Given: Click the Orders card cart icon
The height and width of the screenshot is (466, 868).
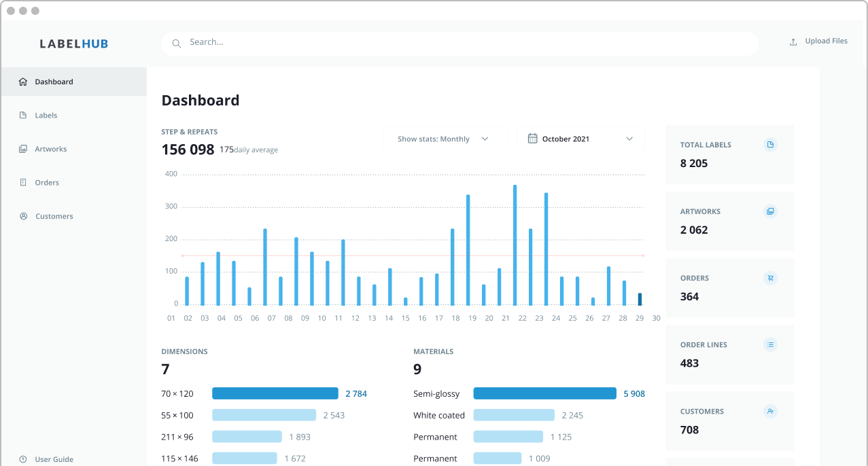Looking at the screenshot, I should [770, 278].
